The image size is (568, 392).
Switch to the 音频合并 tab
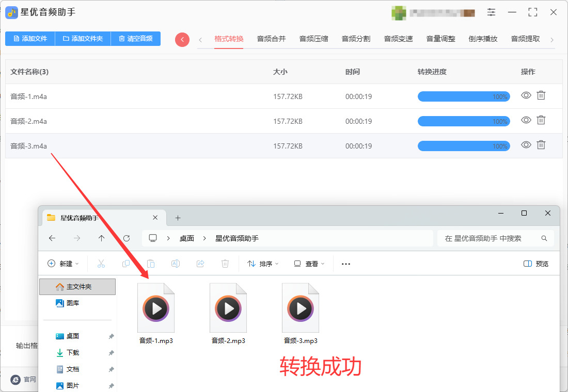271,39
